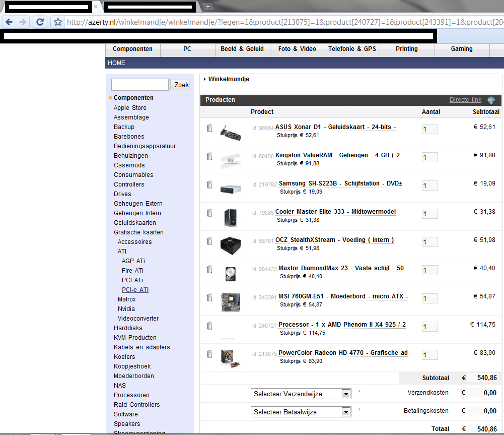Viewport: 504px width, 435px height.
Task: Remove Samsung SH-S223B via trash icon
Action: tap(209, 184)
